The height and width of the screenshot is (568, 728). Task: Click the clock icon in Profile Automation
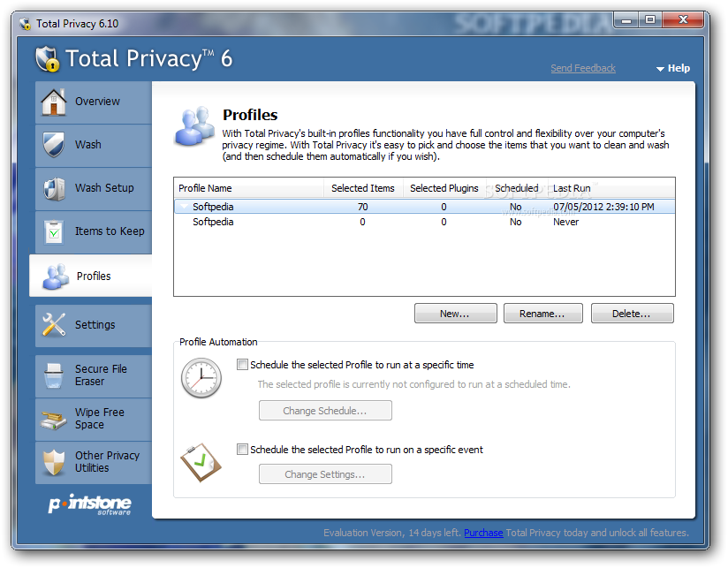point(201,378)
